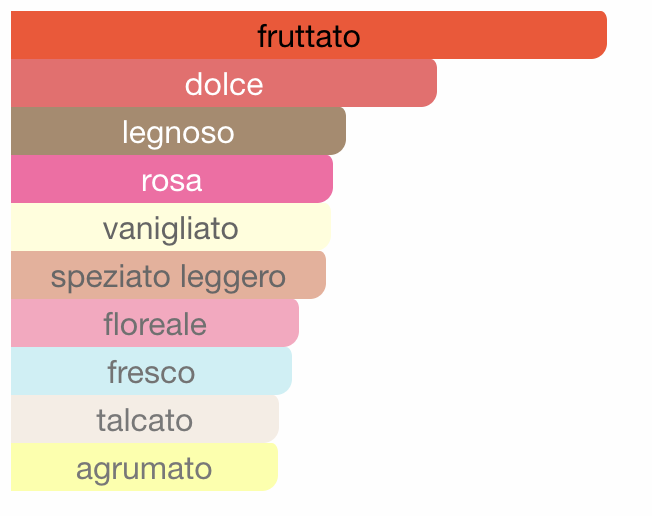652x516 pixels.
Task: Click the vanigliato pale yellow bar
Action: 171,227
